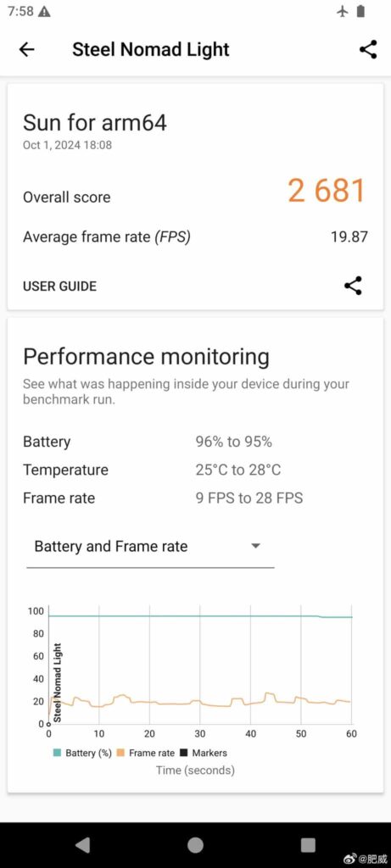Tap the overall score 2 681

click(327, 191)
